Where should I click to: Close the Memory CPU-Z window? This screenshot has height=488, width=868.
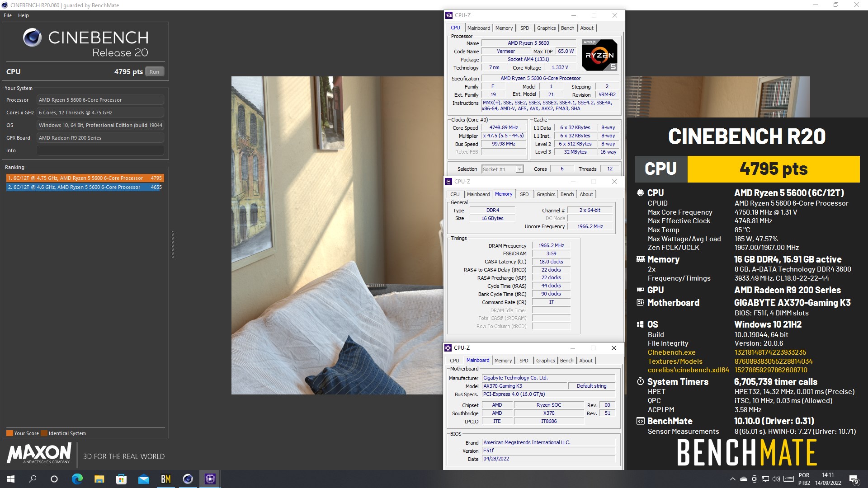point(614,182)
